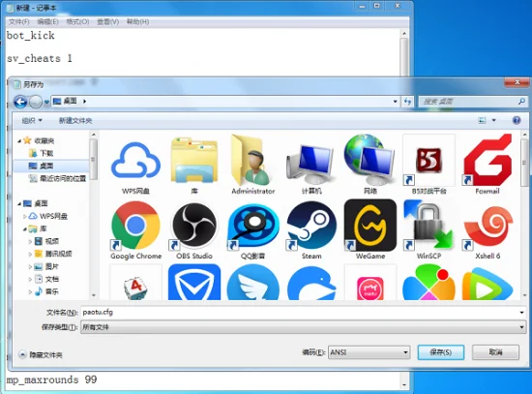This screenshot has width=532, height=394.
Task: Change view with the view icon button
Action: coord(482,120)
